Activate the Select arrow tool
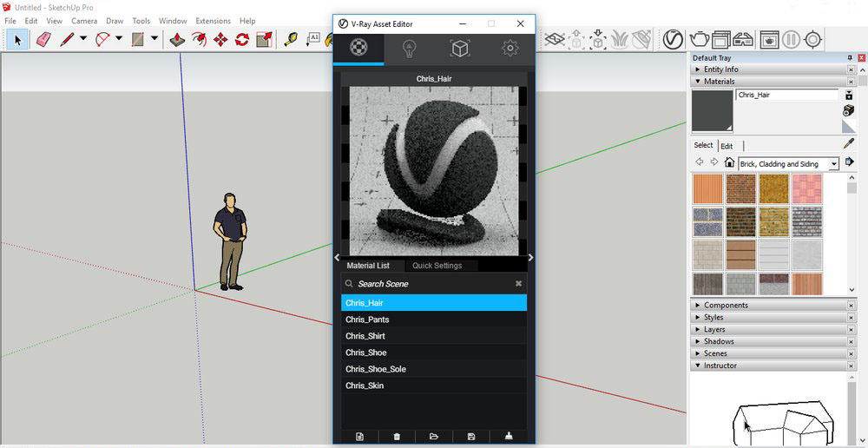Image resolution: width=868 pixels, height=448 pixels. pos(17,40)
